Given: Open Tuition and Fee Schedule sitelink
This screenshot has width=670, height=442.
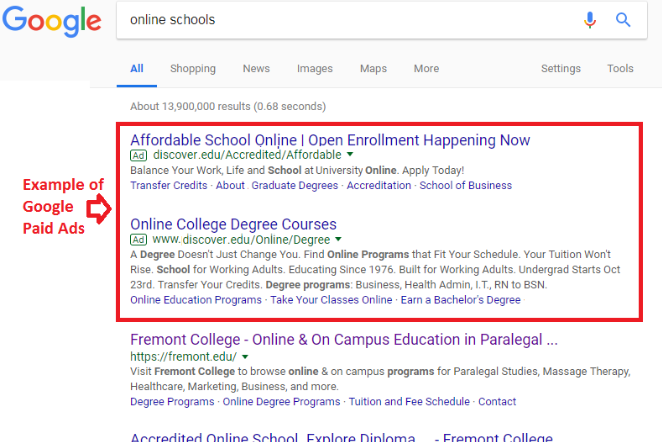Looking at the screenshot, I should click(409, 402).
